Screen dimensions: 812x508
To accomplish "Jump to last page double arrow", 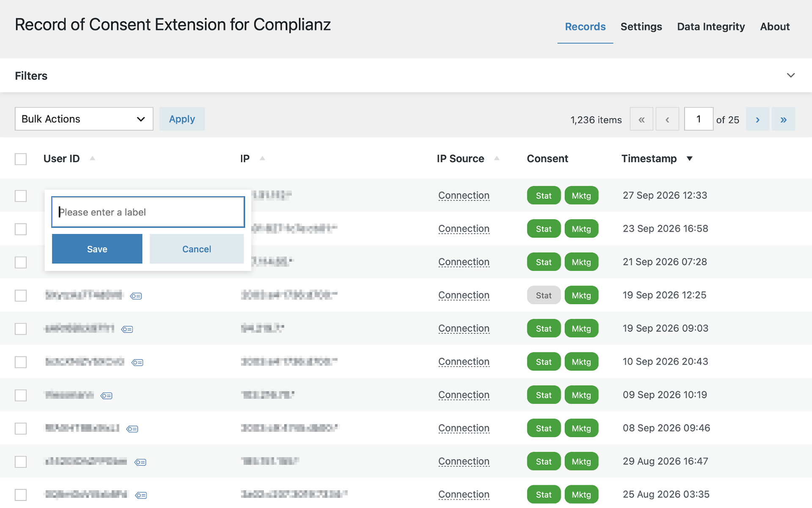I will [783, 119].
